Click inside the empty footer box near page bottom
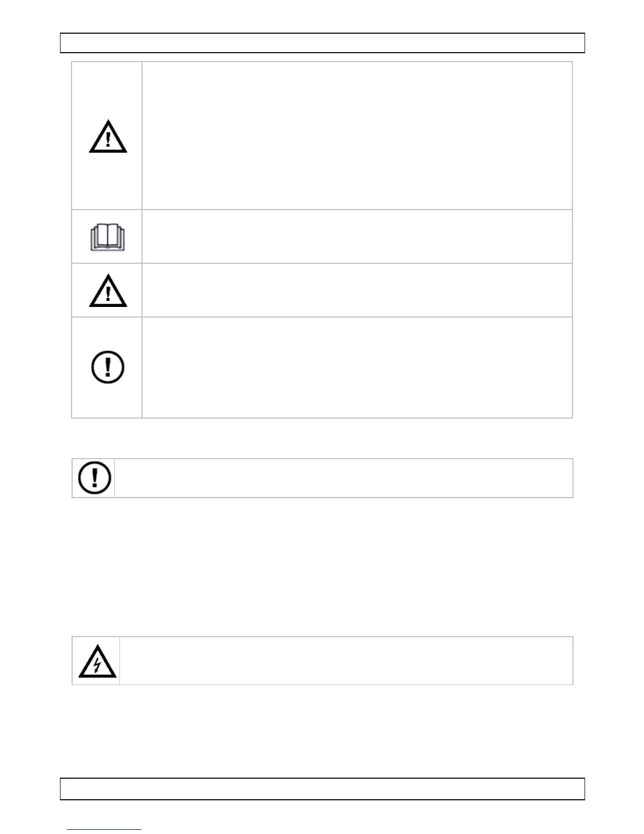 click(x=322, y=789)
